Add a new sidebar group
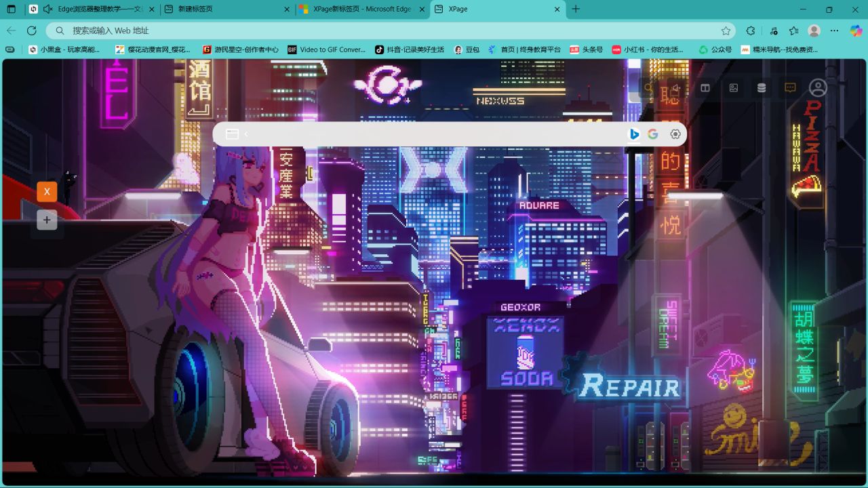 pyautogui.click(x=47, y=220)
